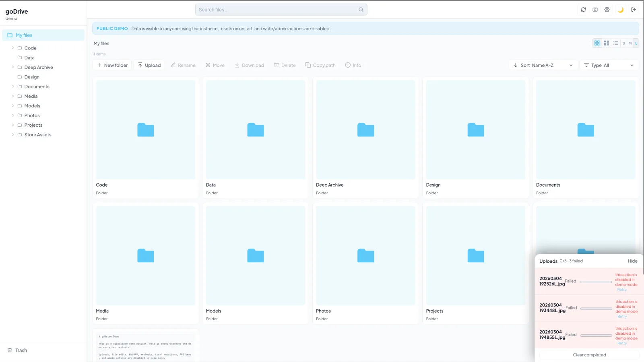Expand the Deep Archive tree folder

pyautogui.click(x=13, y=67)
